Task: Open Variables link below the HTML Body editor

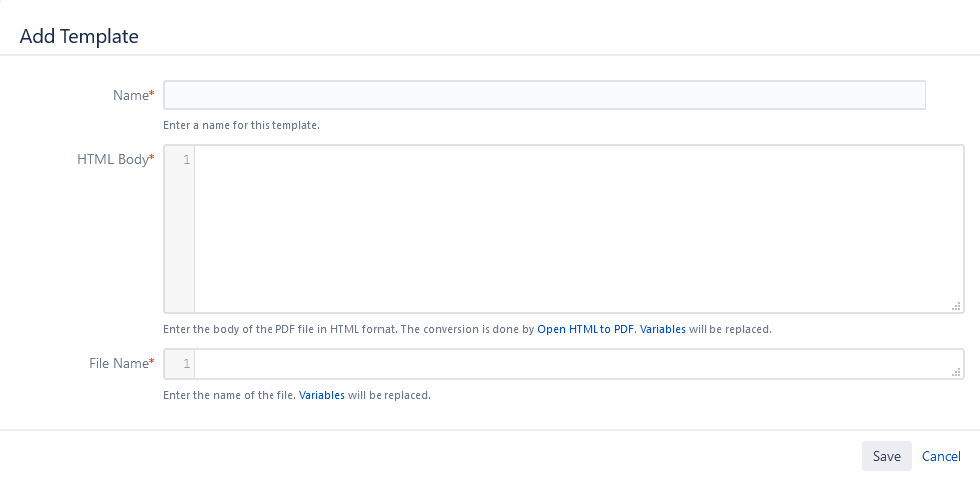Action: (662, 329)
